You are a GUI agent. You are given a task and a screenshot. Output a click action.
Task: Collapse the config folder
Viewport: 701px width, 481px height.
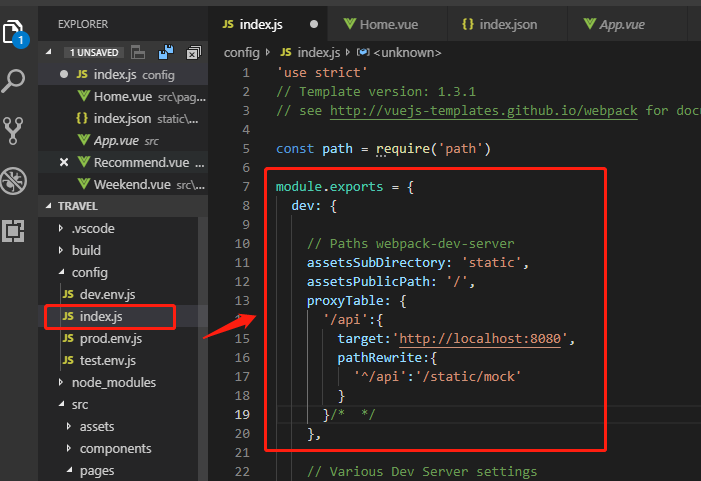[61, 272]
